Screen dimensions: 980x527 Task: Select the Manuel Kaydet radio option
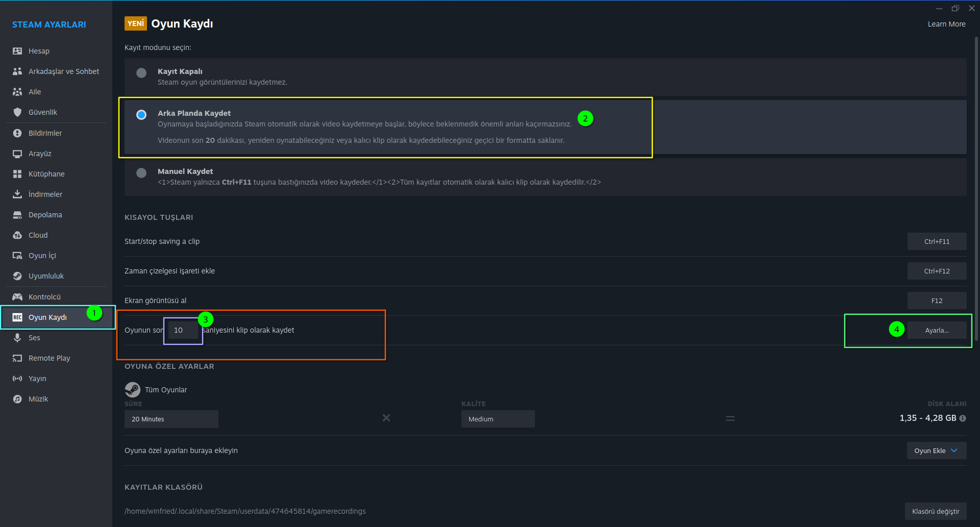click(x=141, y=173)
